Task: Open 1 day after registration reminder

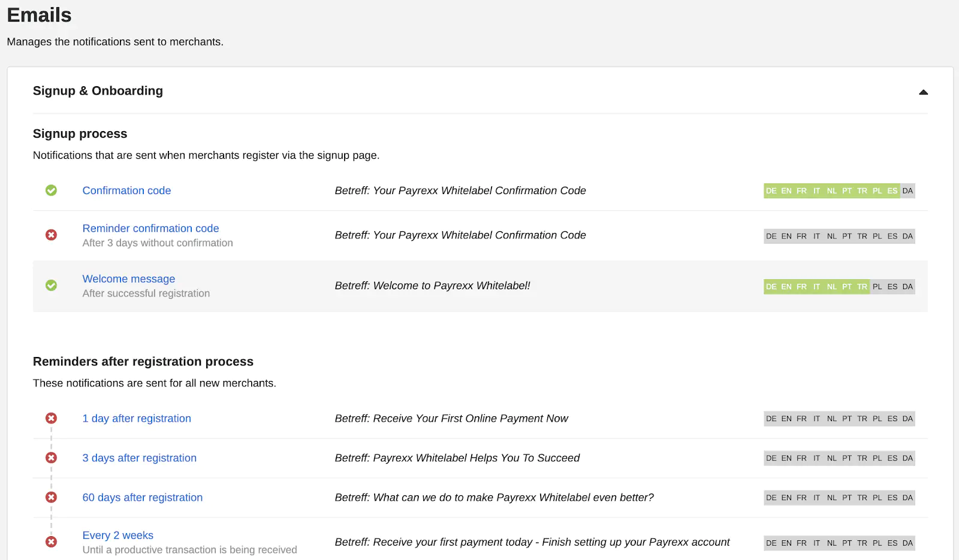Action: [x=137, y=418]
